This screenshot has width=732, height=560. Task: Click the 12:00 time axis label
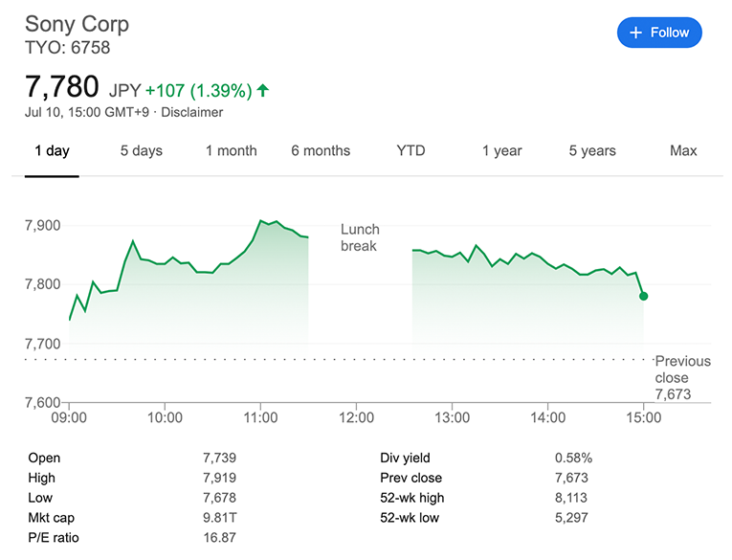[356, 417]
